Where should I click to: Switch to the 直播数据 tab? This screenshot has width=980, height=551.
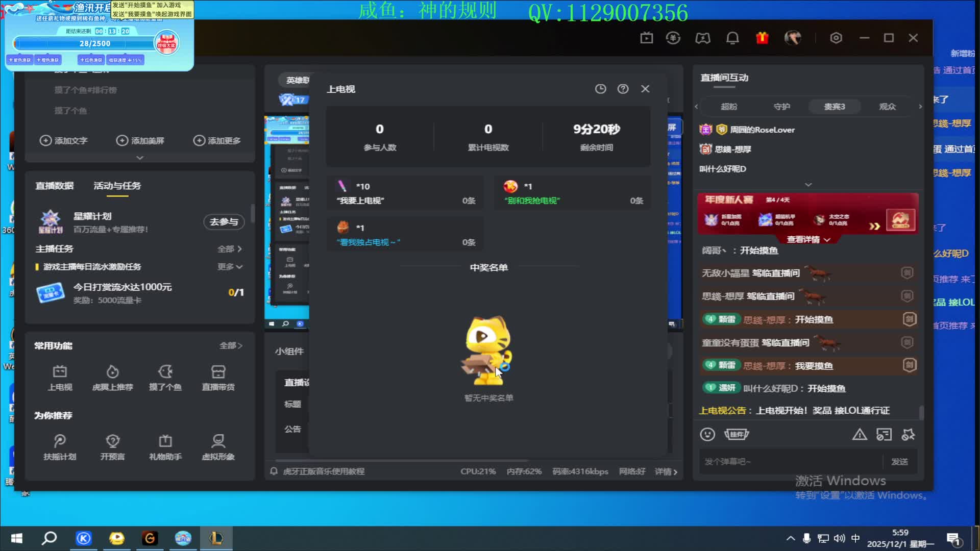[54, 186]
